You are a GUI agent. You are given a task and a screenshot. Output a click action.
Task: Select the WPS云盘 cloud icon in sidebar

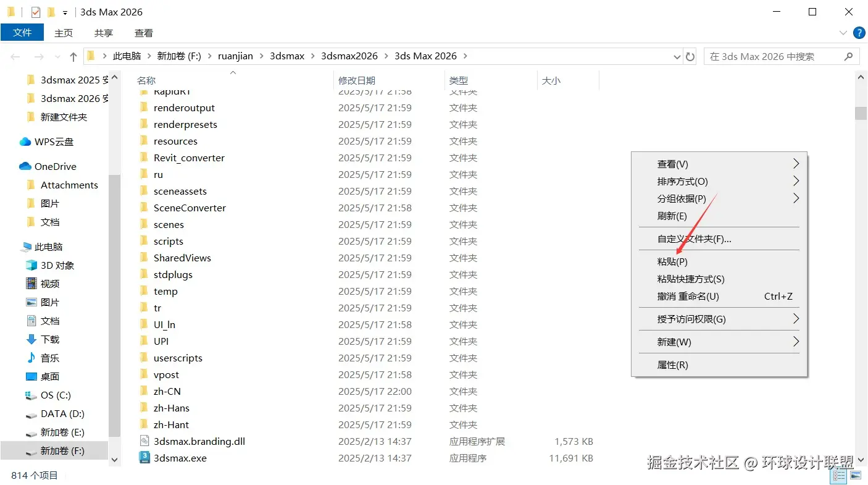pos(25,141)
